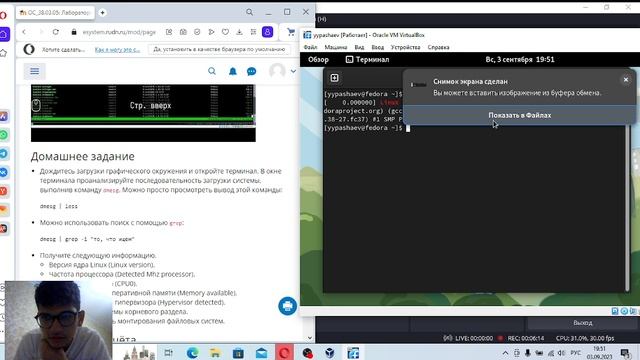Image resolution: width=640 pixels, height=360 pixels.
Task: Click the heart bookmark icon in address bar
Action: [x=225, y=32]
